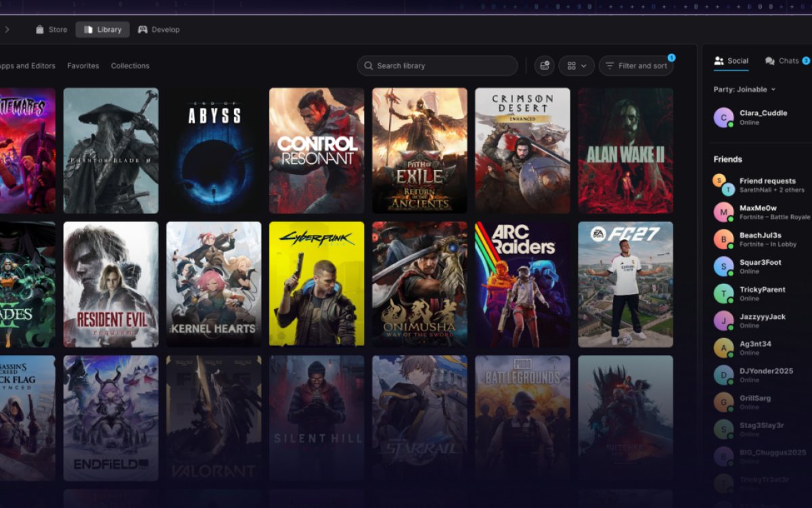This screenshot has width=812, height=508.
Task: Open End of Abyss game cover
Action: coord(214,150)
